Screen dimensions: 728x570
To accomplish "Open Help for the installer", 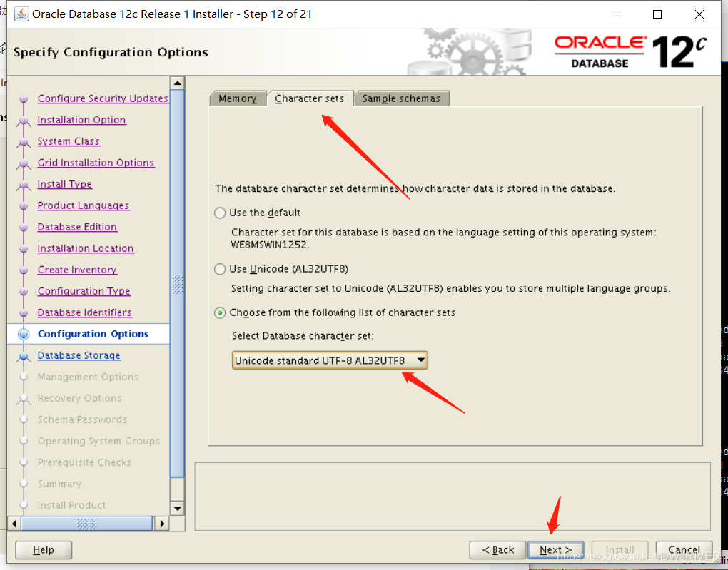I will 44,550.
